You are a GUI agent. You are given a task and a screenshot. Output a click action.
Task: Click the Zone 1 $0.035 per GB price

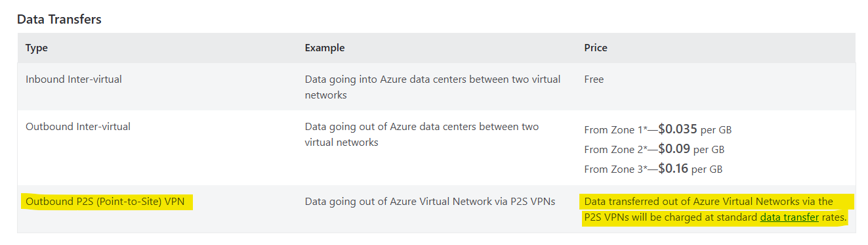(x=657, y=129)
